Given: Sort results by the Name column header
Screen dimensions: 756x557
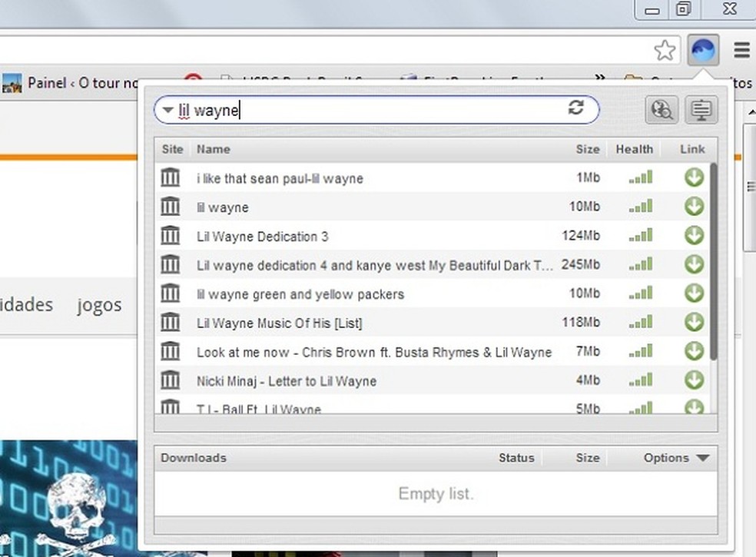Looking at the screenshot, I should 213,150.
